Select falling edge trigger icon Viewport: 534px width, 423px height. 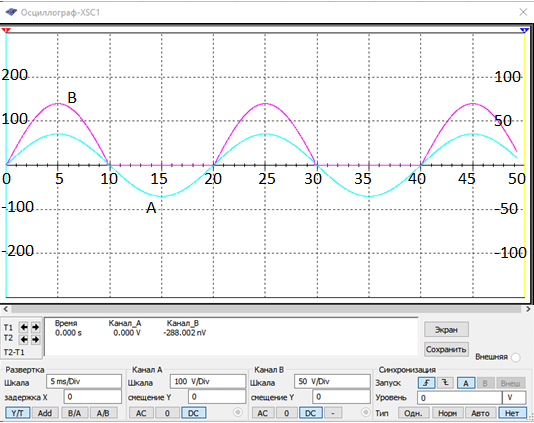445,383
